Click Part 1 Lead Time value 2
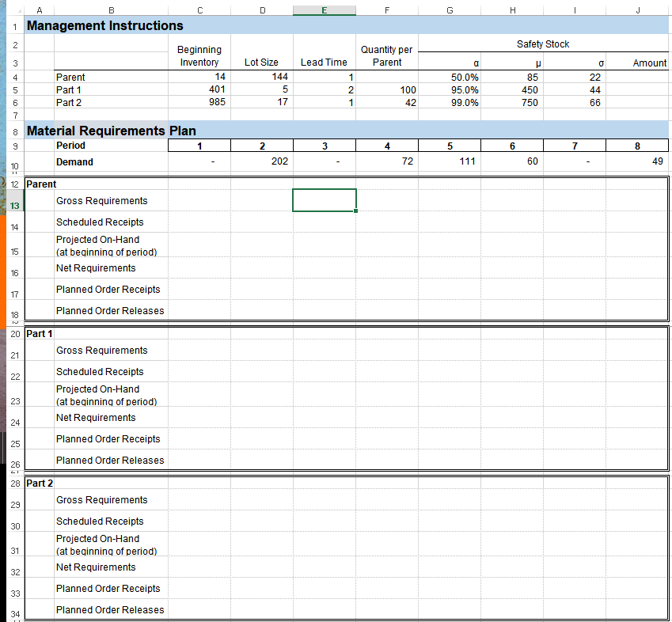 pos(324,89)
